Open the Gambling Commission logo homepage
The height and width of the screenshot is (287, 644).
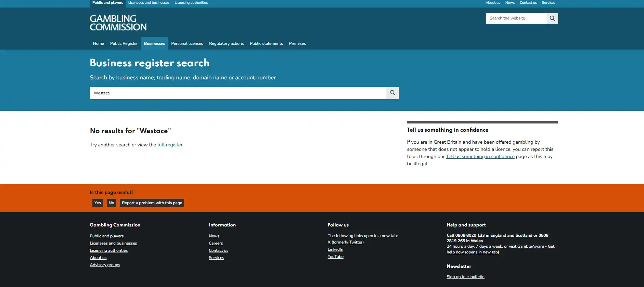(x=118, y=23)
